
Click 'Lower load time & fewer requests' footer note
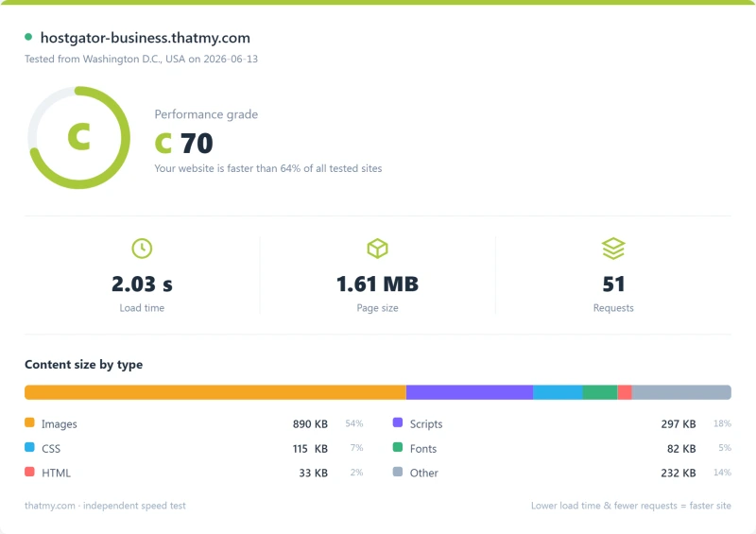(631, 506)
